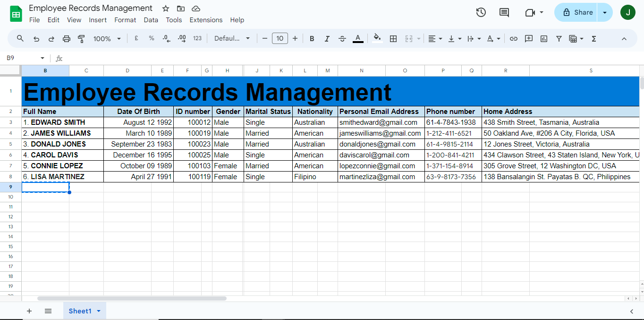Open vertical align dropdown
The height and width of the screenshot is (320, 644).
pyautogui.click(x=454, y=39)
